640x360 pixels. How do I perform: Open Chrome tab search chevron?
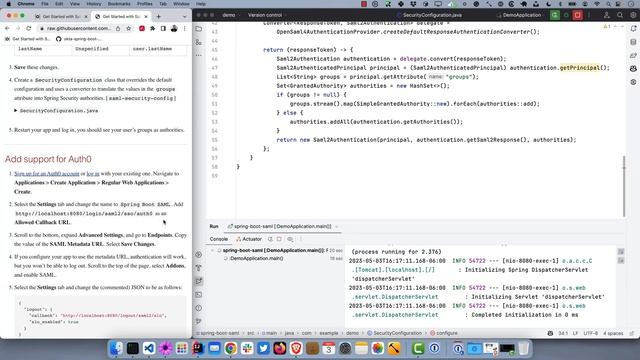(x=184, y=17)
